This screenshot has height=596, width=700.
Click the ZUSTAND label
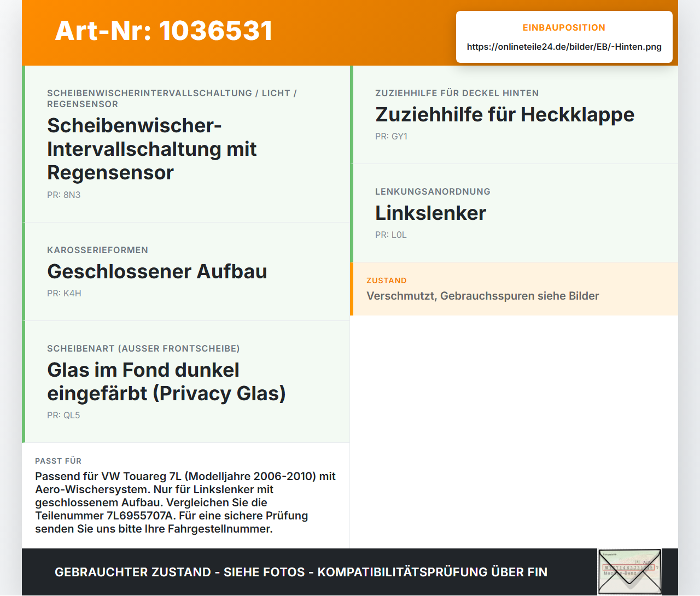click(x=386, y=281)
